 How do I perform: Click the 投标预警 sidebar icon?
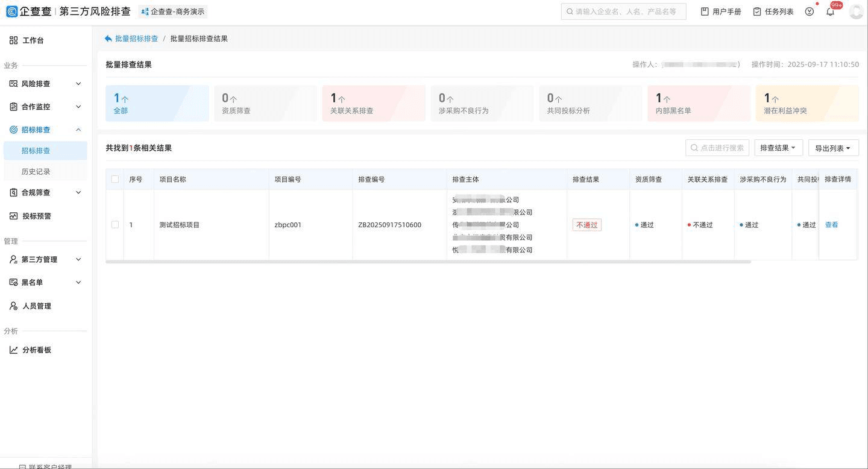13,216
